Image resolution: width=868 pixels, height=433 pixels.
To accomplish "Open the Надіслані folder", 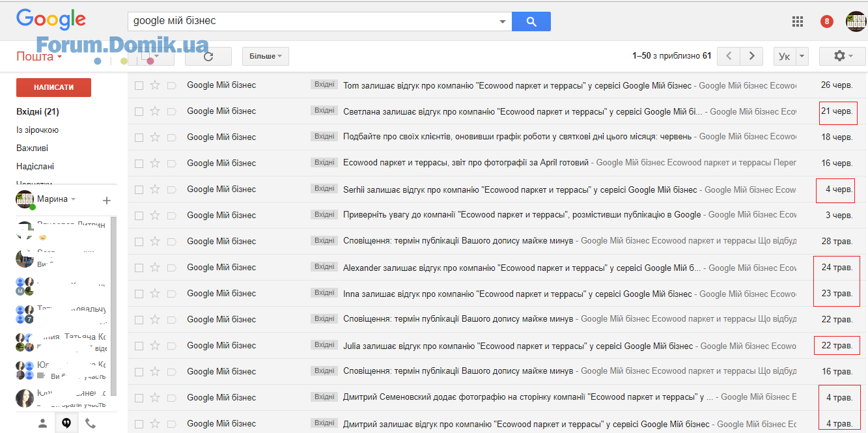I will click(x=35, y=167).
